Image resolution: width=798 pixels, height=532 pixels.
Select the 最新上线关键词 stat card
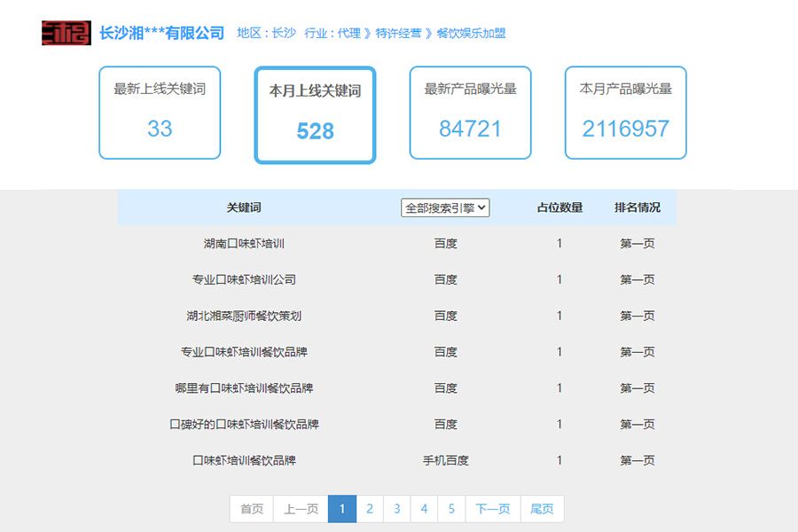[160, 112]
